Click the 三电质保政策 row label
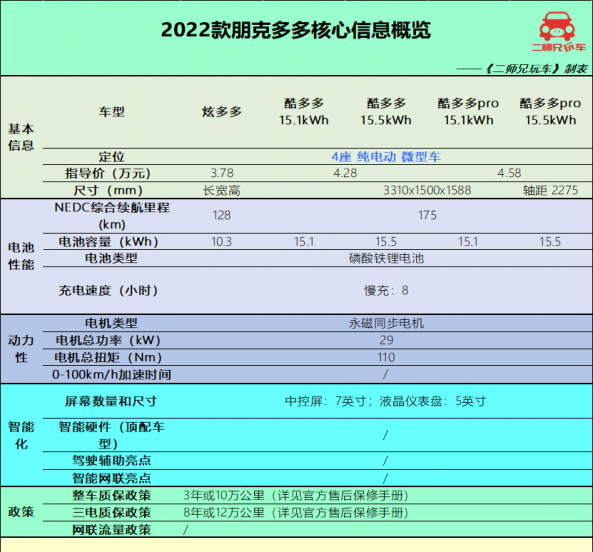This screenshot has height=552, width=593. (x=112, y=513)
